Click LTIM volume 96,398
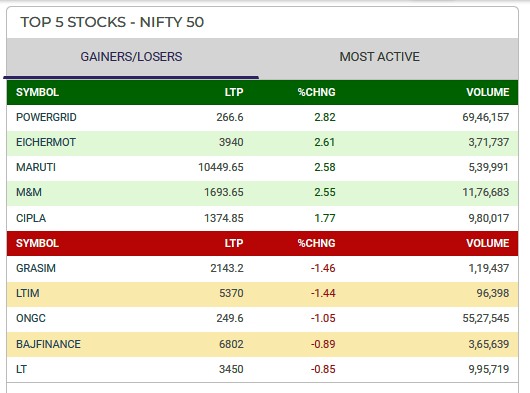This screenshot has height=393, width=530. (493, 293)
